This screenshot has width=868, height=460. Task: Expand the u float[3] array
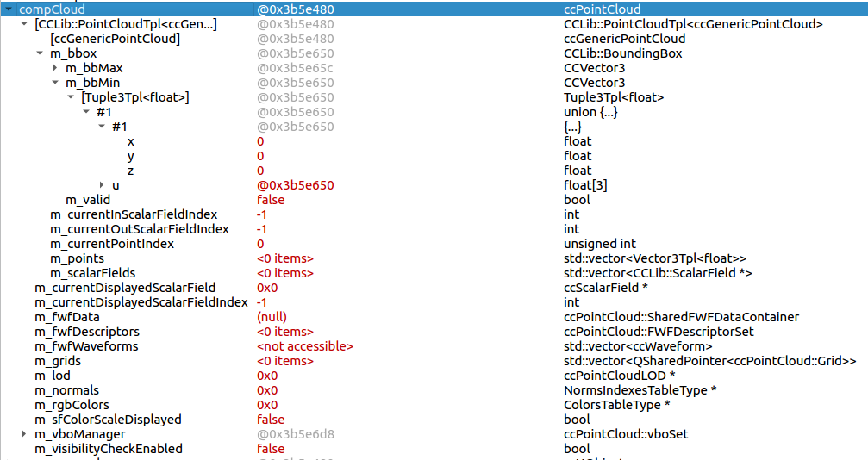click(102, 185)
